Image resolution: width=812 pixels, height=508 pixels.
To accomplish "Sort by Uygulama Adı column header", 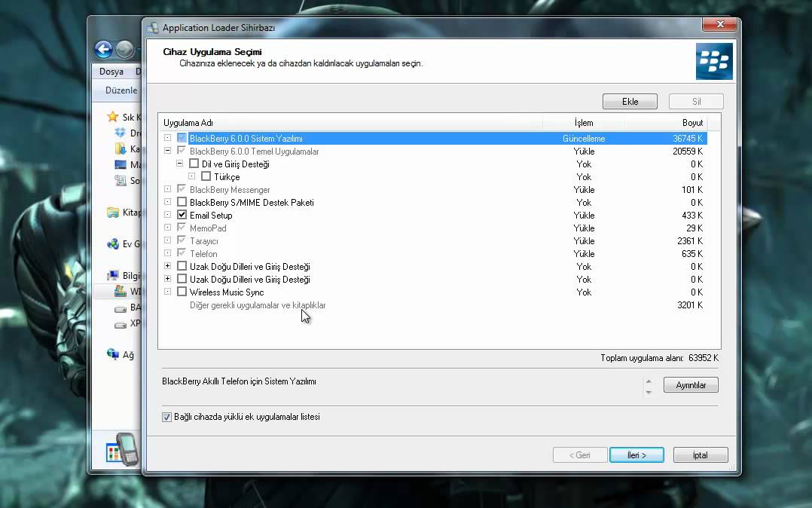I will [350, 123].
